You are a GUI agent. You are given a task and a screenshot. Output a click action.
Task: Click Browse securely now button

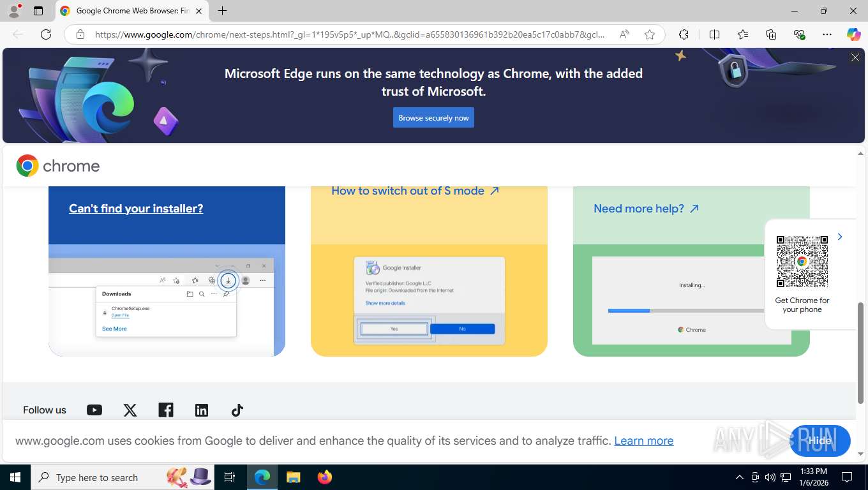[x=433, y=117]
